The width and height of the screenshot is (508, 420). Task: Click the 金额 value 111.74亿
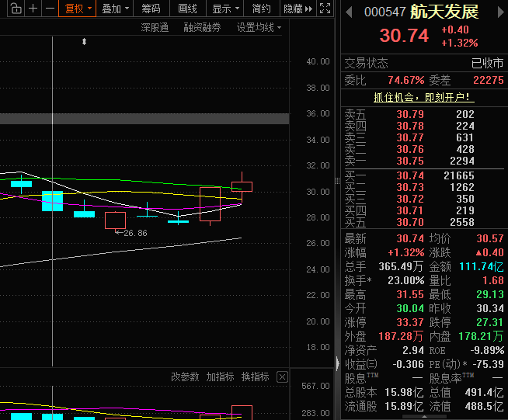click(482, 266)
